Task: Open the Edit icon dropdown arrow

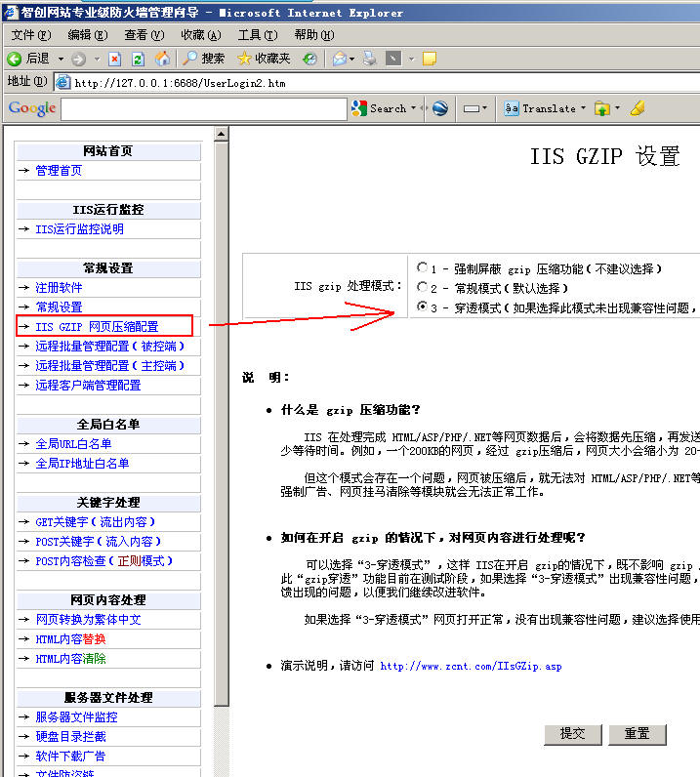Action: 411,60
